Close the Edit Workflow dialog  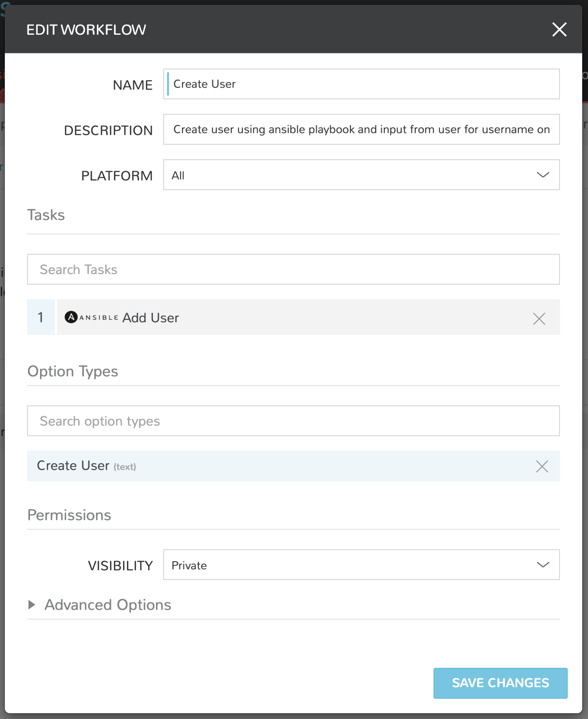pos(559,29)
